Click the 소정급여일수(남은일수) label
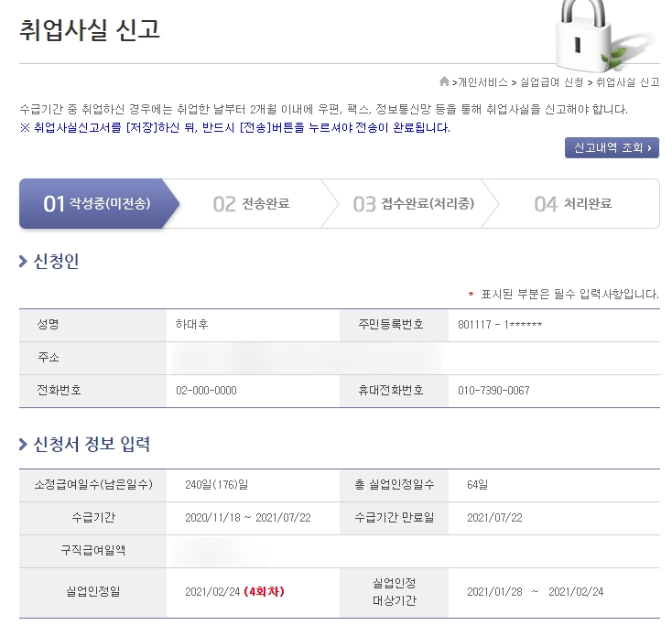 pos(93,485)
